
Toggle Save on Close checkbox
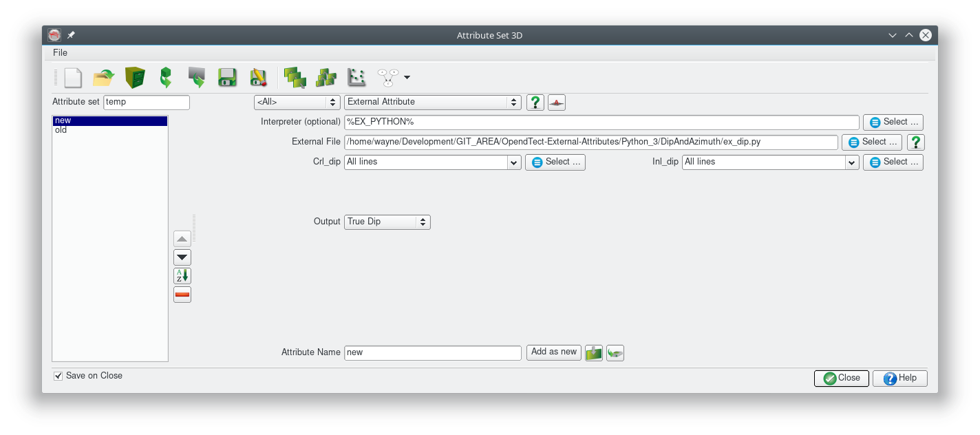(58, 376)
